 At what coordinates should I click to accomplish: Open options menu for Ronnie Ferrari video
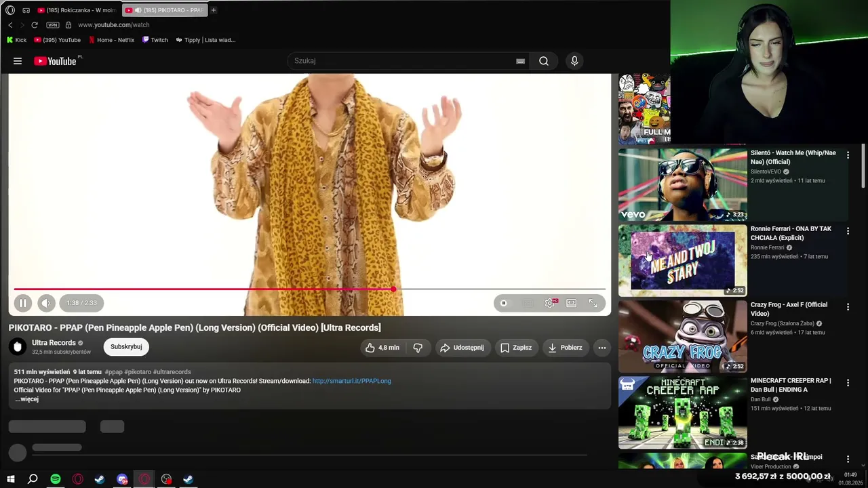click(x=848, y=231)
